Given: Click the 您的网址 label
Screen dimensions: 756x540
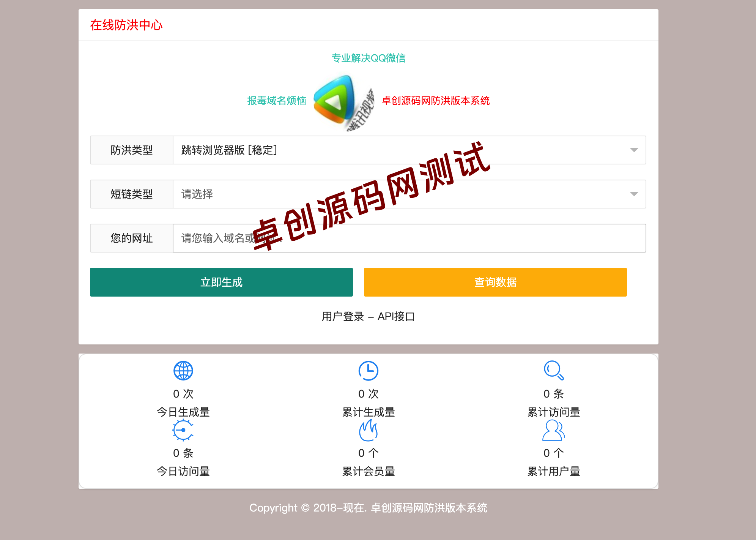Looking at the screenshot, I should 132,238.
